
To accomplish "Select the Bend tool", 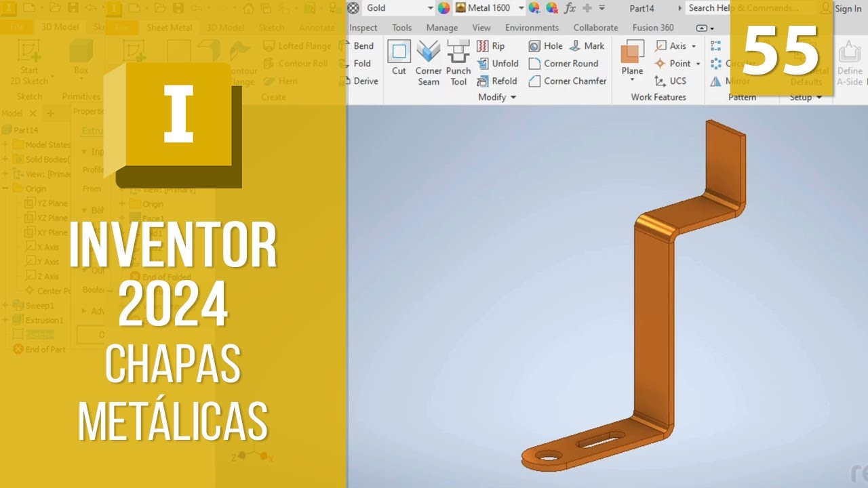I will tap(361, 46).
